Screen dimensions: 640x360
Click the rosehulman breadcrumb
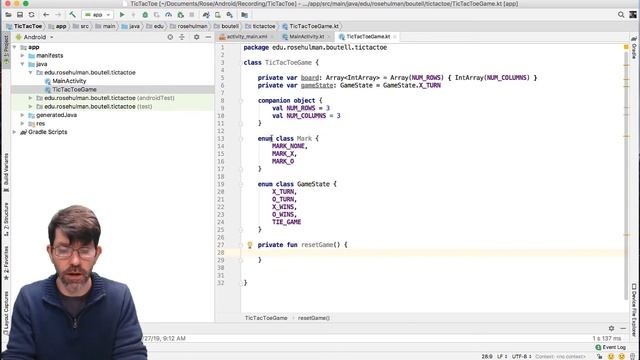coord(189,26)
